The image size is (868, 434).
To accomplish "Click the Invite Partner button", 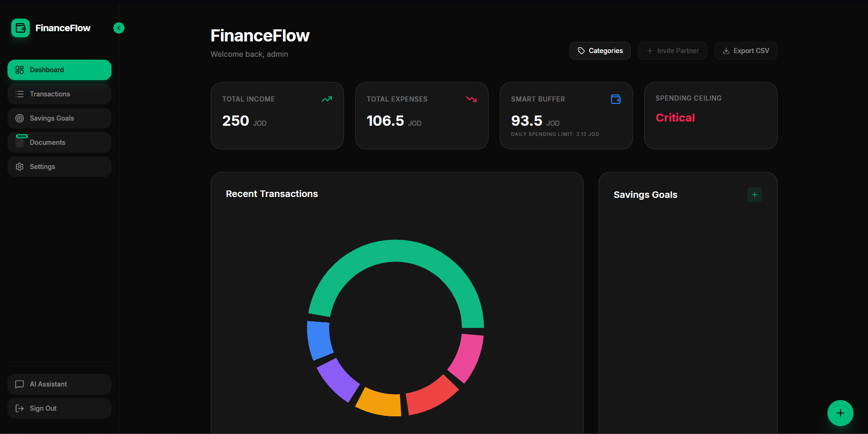I will 673,50.
